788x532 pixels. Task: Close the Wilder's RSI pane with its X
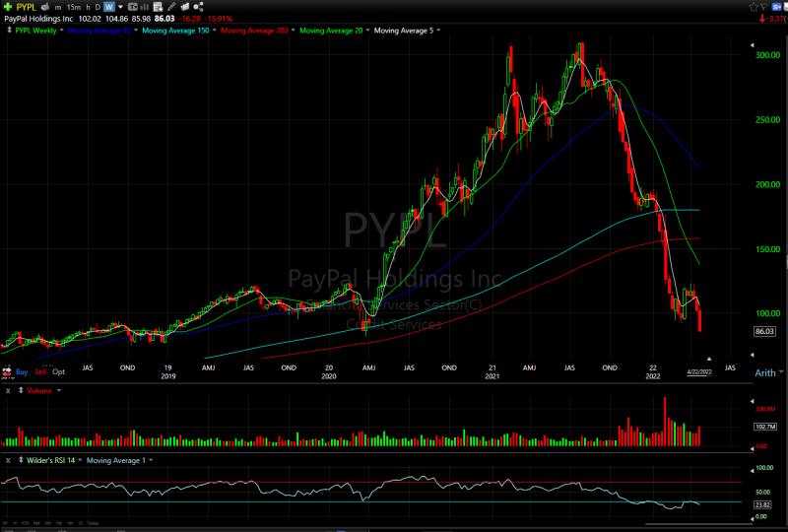pyautogui.click(x=8, y=460)
